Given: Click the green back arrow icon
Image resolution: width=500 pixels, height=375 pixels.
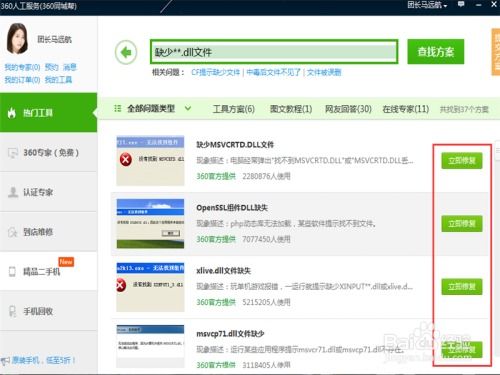Looking at the screenshot, I should point(126,52).
